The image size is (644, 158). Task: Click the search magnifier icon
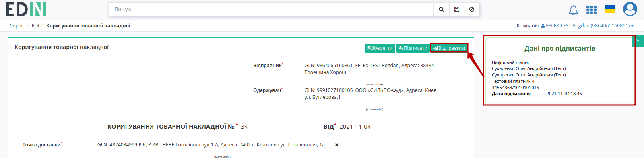click(441, 9)
